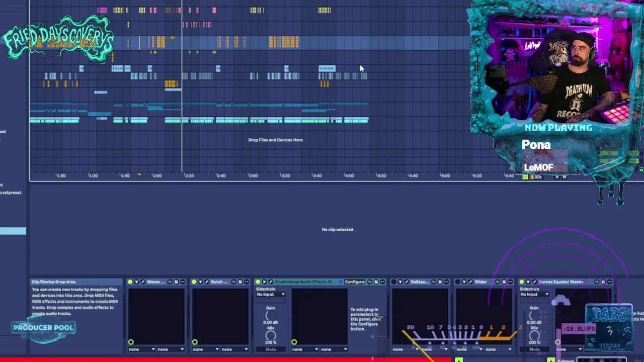Click the Butch device hot-swap icon
This screenshot has height=362, width=644.
click(x=233, y=282)
